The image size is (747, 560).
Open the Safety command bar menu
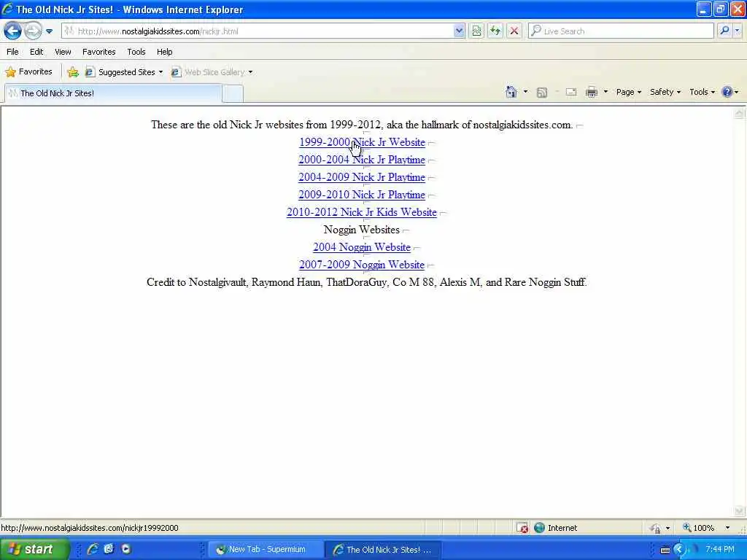point(665,92)
